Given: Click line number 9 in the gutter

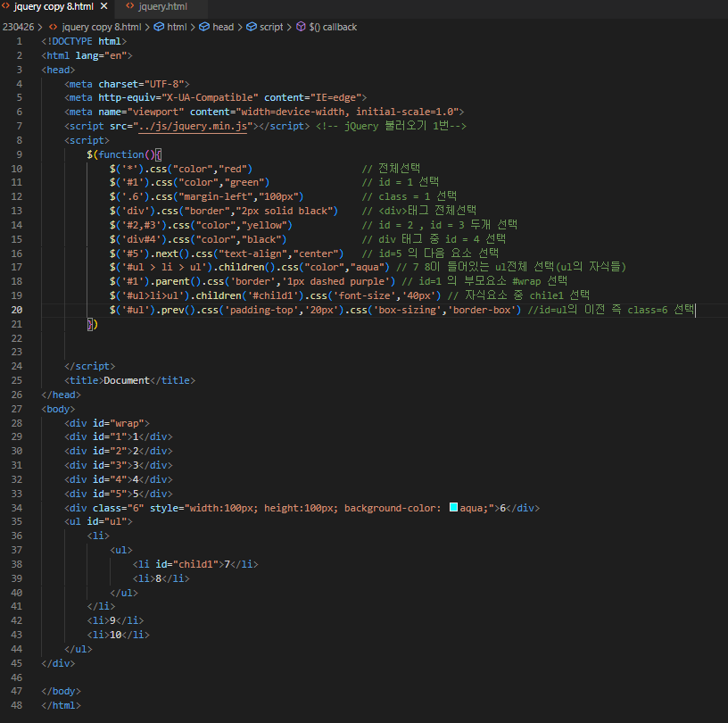Looking at the screenshot, I should pos(20,154).
